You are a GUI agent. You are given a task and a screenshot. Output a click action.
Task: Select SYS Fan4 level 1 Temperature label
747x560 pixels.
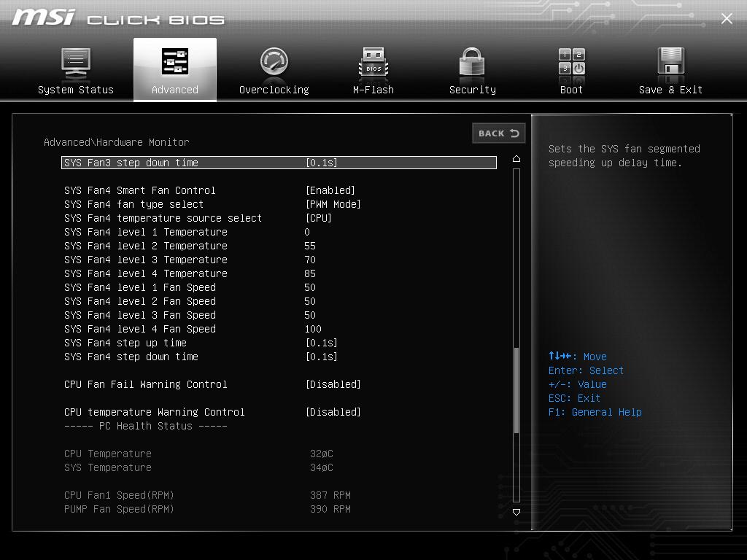tap(146, 232)
